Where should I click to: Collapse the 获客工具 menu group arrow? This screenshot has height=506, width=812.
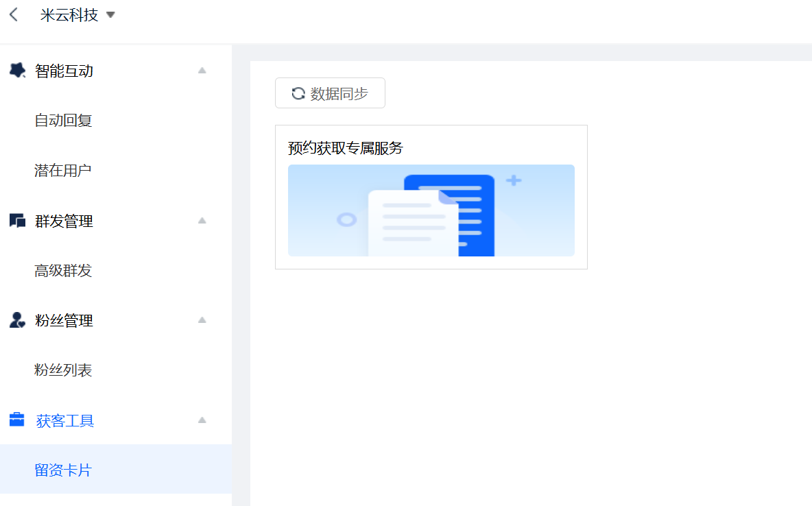pos(202,420)
